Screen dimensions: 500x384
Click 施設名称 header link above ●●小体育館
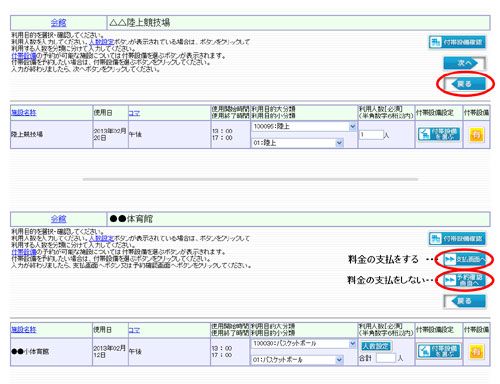tap(24, 330)
